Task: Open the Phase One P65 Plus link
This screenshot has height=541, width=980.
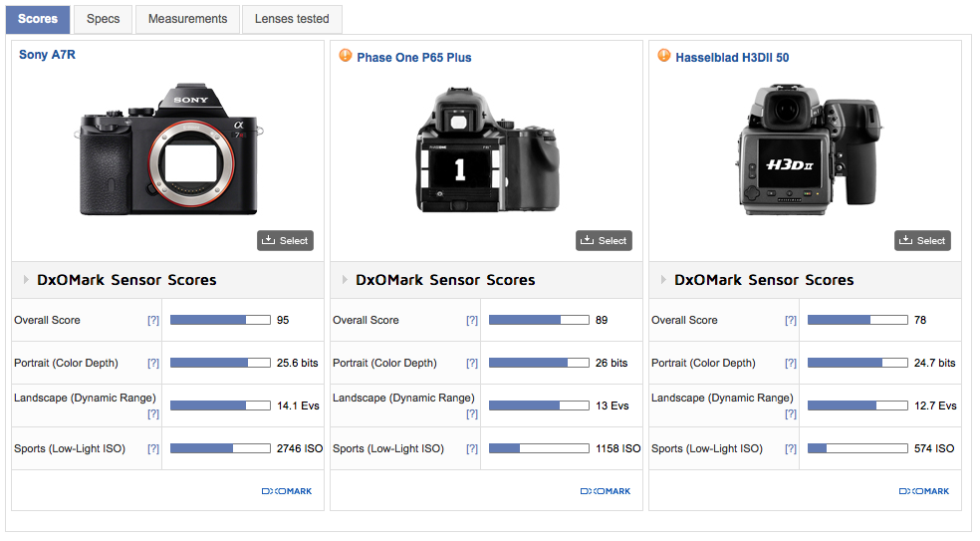Action: [x=413, y=58]
